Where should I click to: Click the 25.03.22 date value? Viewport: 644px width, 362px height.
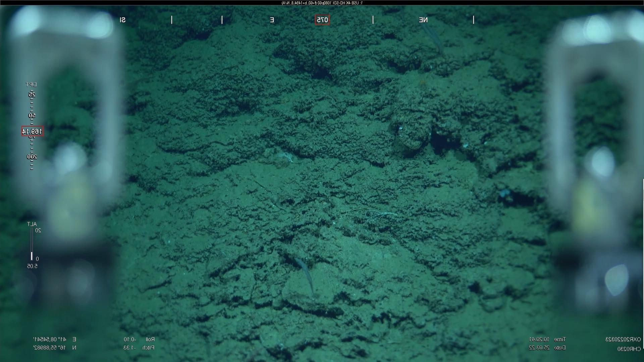(x=539, y=348)
